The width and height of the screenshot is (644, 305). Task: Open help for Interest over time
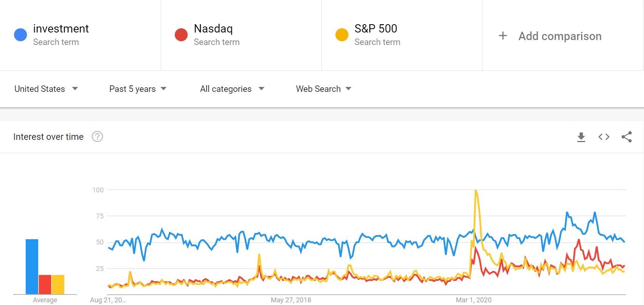(x=97, y=137)
